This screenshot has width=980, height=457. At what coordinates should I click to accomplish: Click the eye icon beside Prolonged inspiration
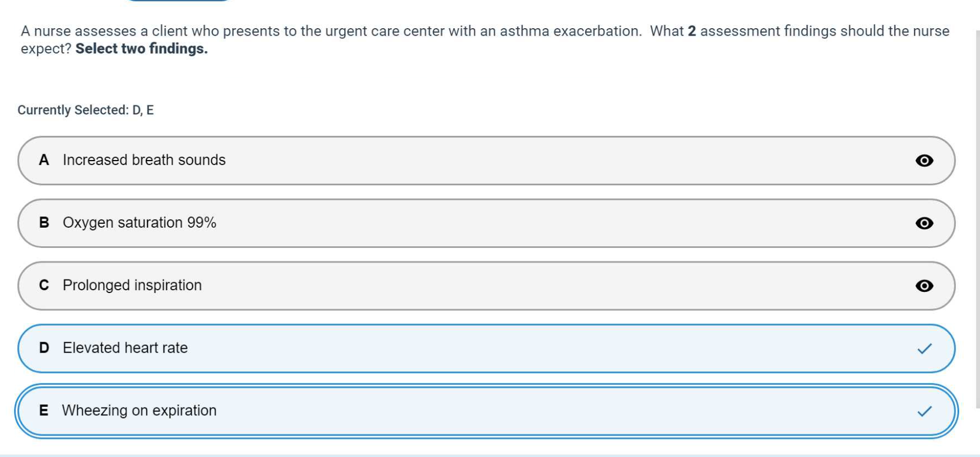924,286
